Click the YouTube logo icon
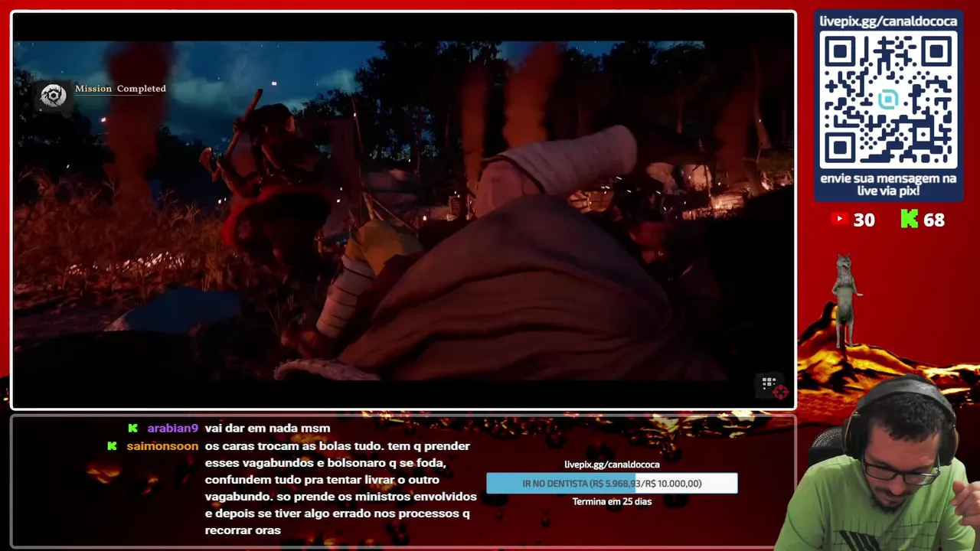Image resolution: width=980 pixels, height=551 pixels. click(839, 220)
